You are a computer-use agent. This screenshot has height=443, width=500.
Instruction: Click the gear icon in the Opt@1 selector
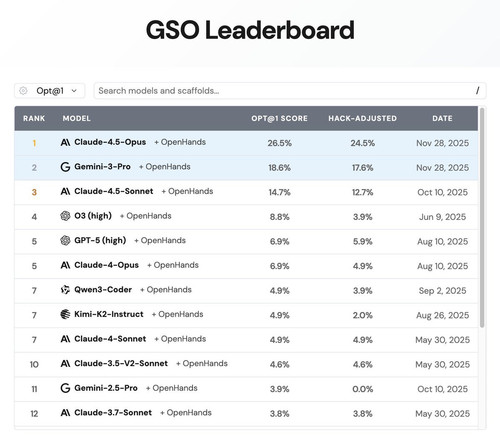pyautogui.click(x=23, y=91)
